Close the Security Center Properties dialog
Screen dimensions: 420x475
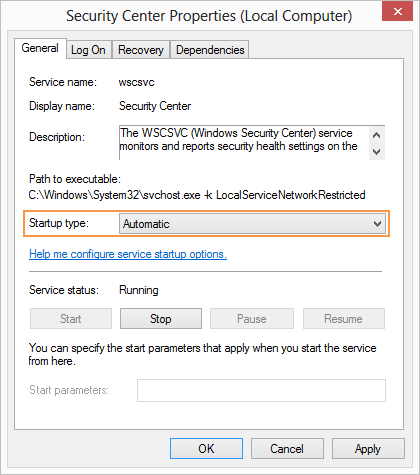tap(397, 11)
